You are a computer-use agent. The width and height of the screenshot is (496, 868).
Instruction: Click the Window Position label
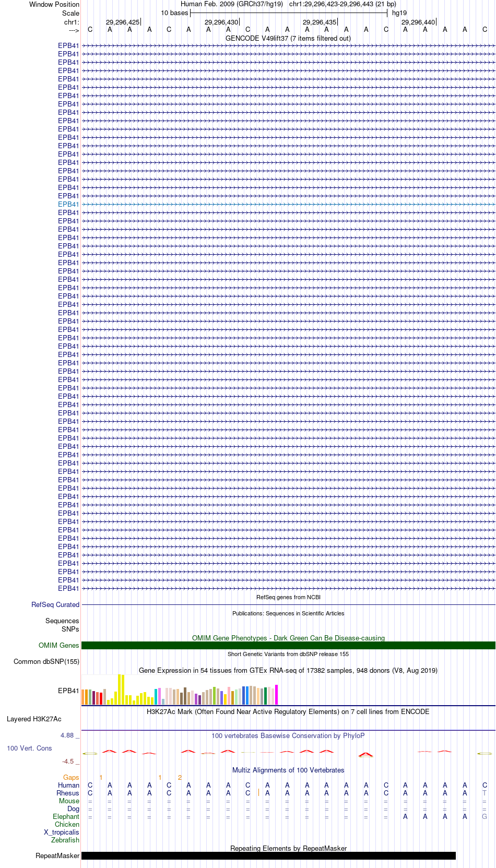pyautogui.click(x=54, y=4)
